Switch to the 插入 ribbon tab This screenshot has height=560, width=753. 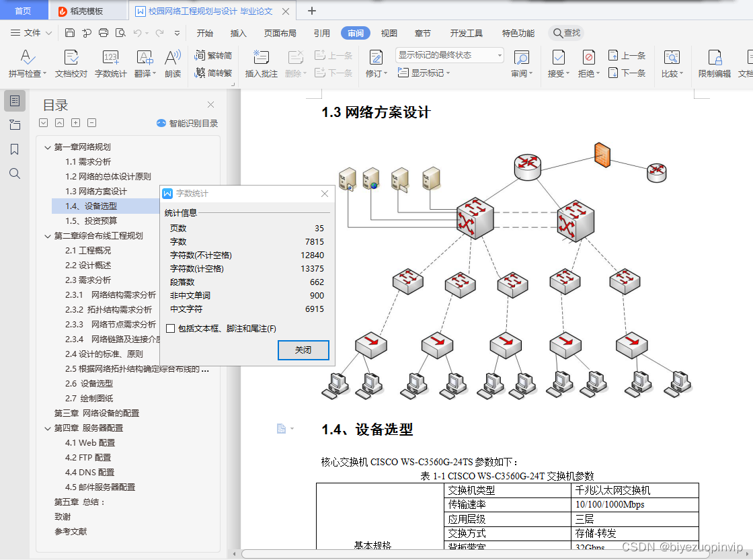point(238,33)
